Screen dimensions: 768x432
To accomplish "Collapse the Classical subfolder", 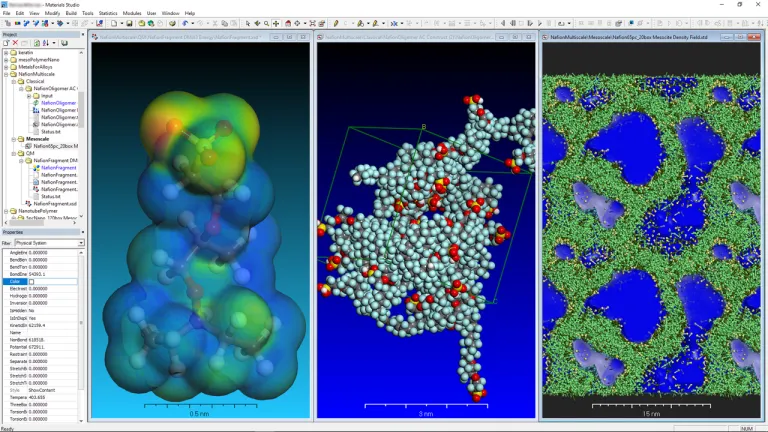I will (x=13, y=81).
